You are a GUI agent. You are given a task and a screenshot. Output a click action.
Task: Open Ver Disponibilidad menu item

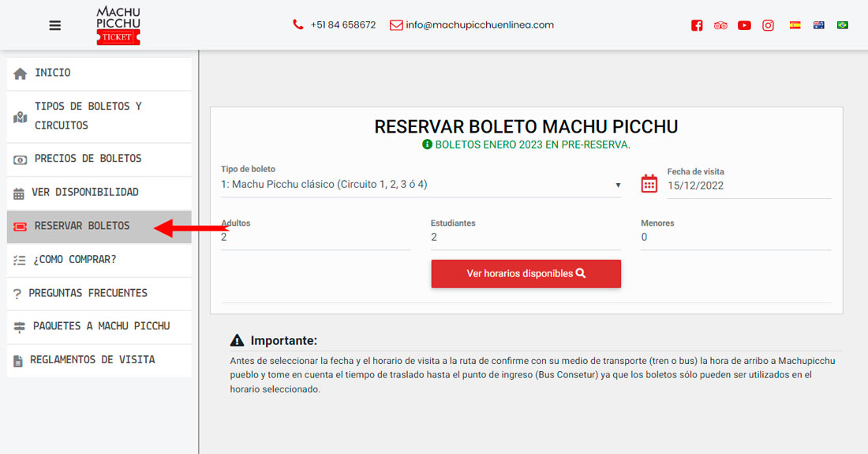point(99,192)
